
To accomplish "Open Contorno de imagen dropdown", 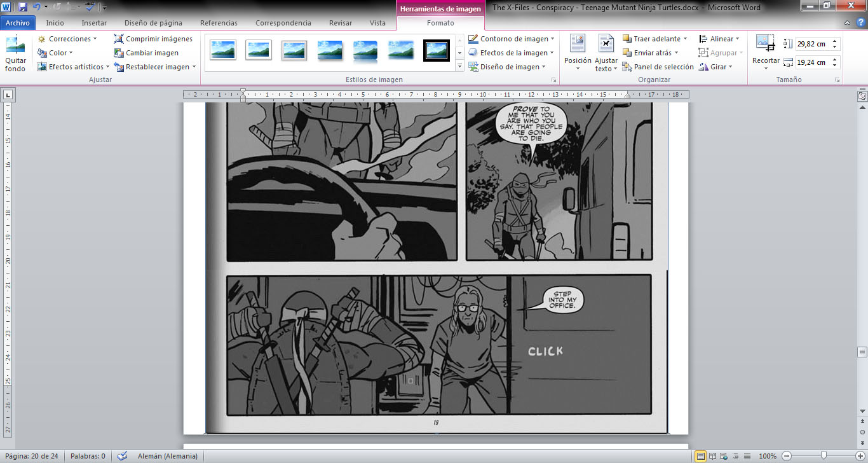I will [512, 39].
